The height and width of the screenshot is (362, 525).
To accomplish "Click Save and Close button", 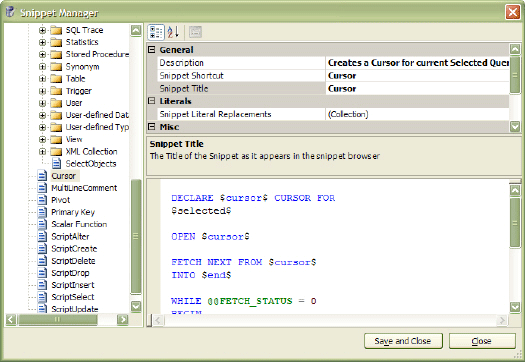I will tap(403, 341).
